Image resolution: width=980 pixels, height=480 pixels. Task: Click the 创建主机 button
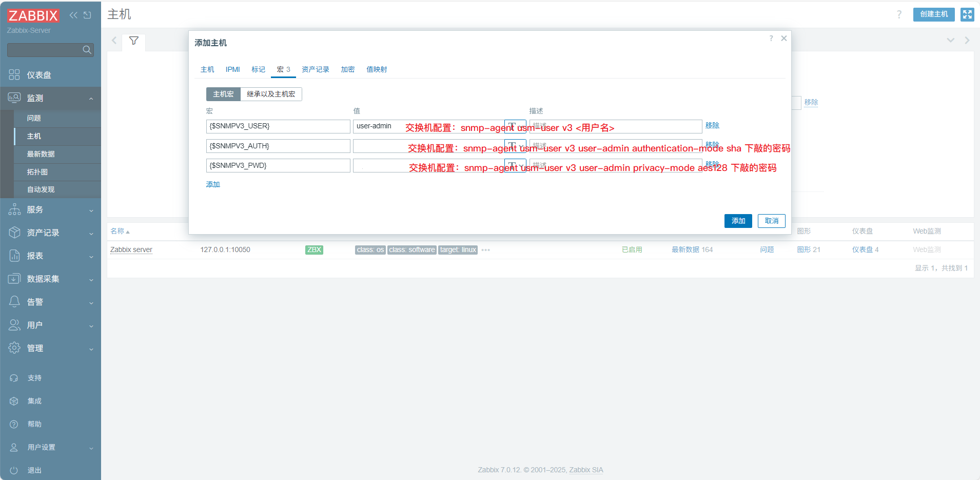pos(934,14)
